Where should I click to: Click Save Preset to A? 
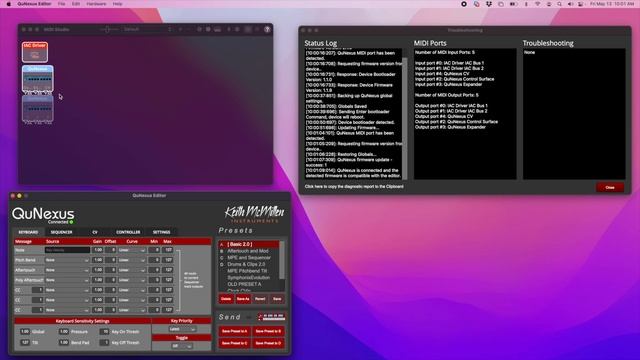coord(235,331)
